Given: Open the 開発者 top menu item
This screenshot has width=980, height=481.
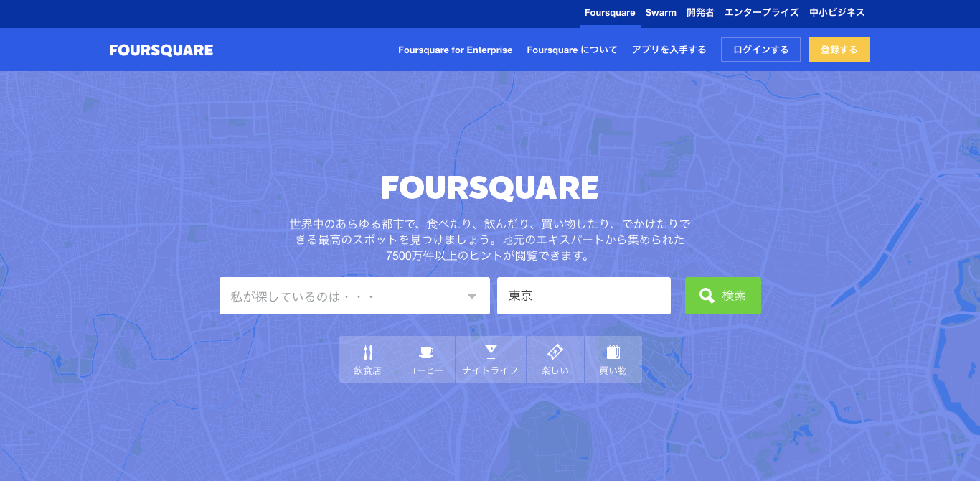Looking at the screenshot, I should [700, 13].
